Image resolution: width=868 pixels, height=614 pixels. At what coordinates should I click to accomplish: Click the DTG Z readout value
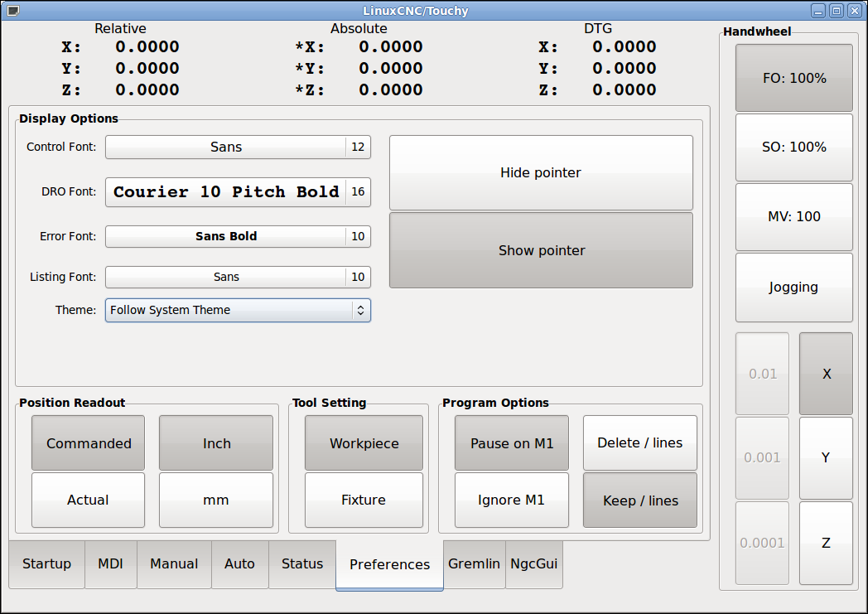[x=624, y=89]
